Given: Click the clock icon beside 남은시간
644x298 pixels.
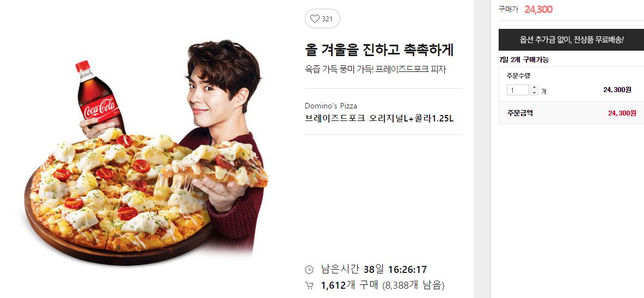Looking at the screenshot, I should pos(309,270).
